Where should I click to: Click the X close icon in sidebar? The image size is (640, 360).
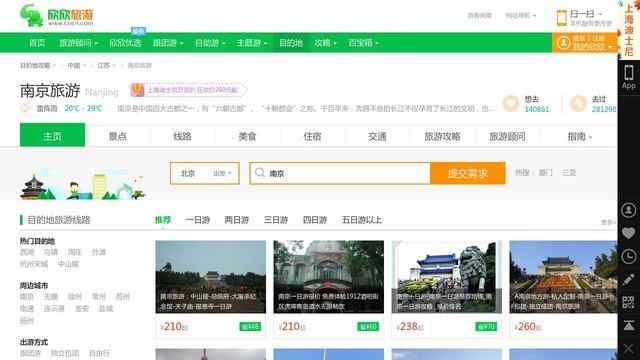tap(629, 349)
